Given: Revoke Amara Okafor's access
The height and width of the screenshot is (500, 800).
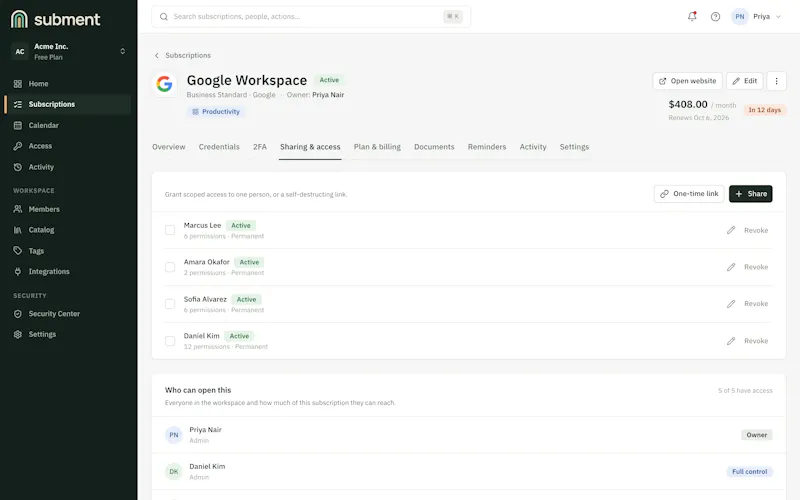Looking at the screenshot, I should [756, 267].
